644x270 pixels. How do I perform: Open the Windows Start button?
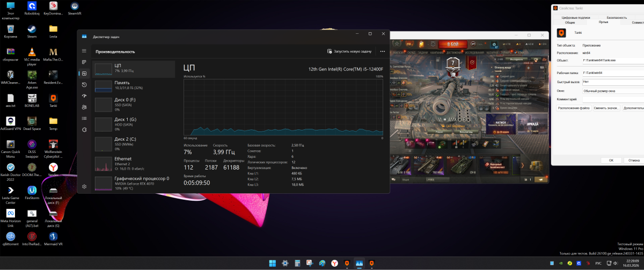click(x=272, y=263)
